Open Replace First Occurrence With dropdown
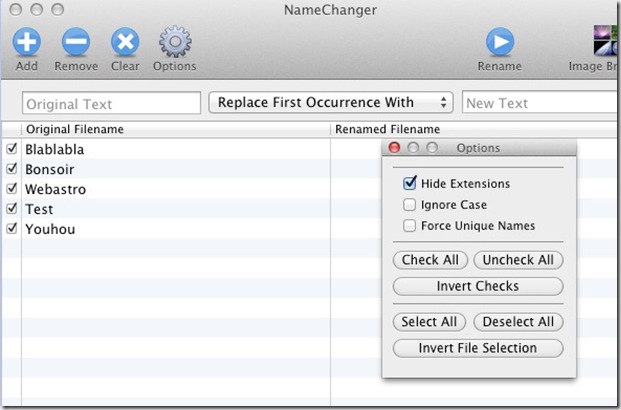Screen dimensions: 621x410 point(331,103)
